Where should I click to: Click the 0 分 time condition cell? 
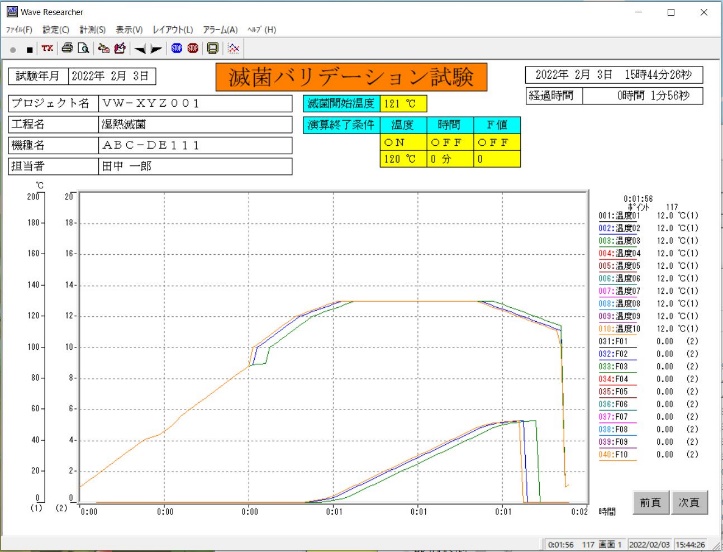coord(450,159)
